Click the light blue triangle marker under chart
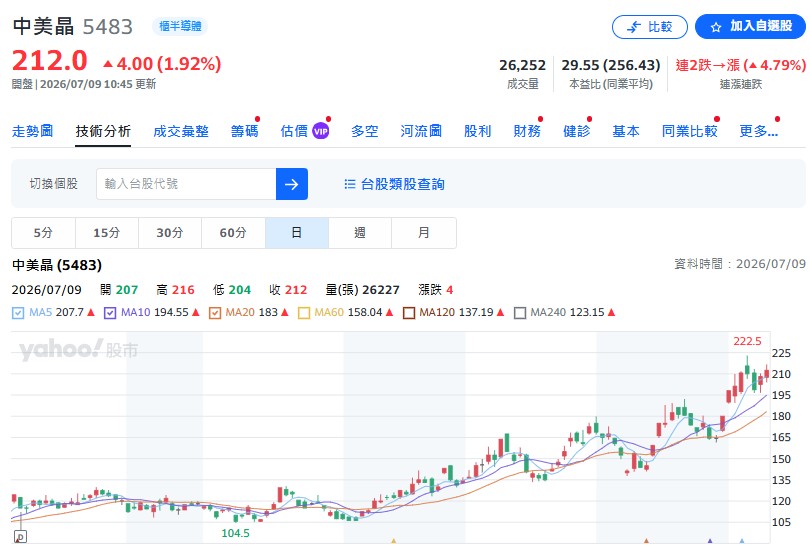 click(742, 541)
